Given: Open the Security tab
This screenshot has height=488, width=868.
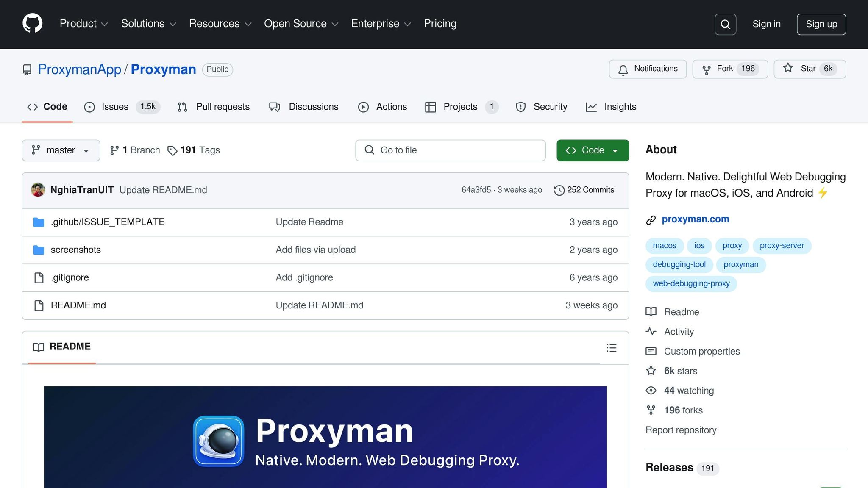Looking at the screenshot, I should point(541,107).
